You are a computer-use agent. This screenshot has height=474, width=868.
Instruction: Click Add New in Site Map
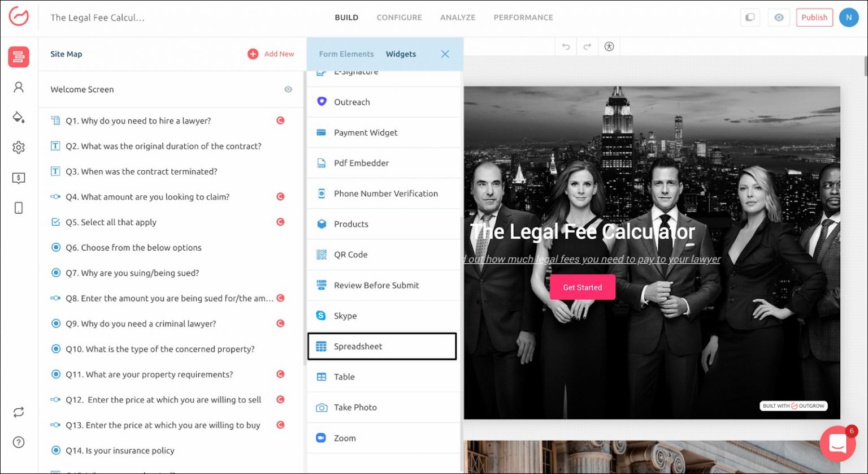pyautogui.click(x=271, y=54)
